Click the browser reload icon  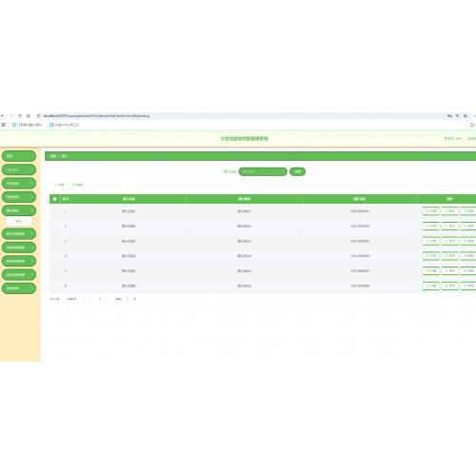point(20,116)
